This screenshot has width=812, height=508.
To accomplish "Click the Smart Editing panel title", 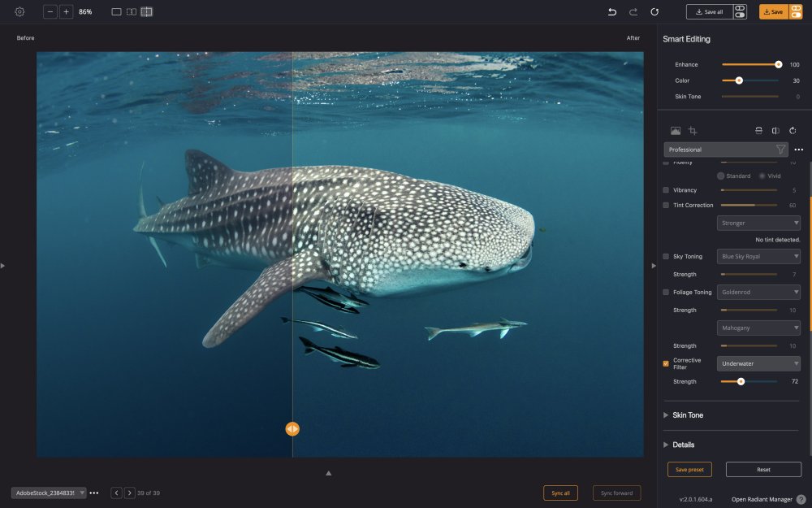I will [686, 39].
